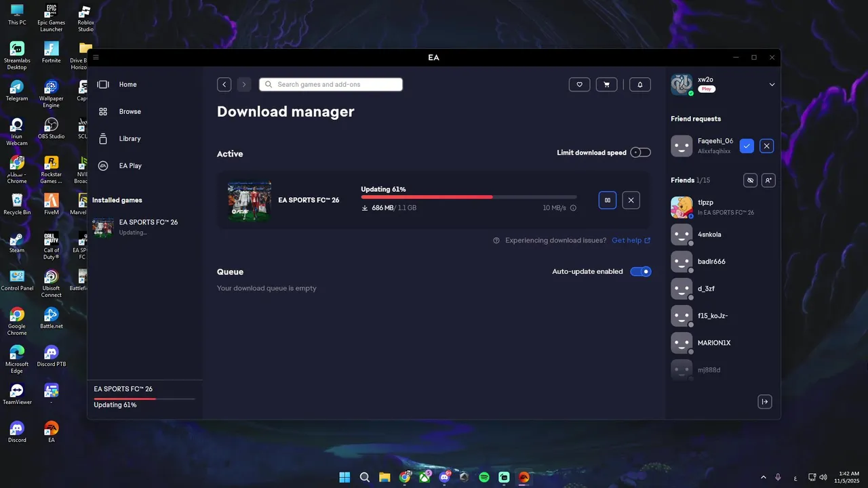The width and height of the screenshot is (868, 488).
Task: Select FiveM desktop shortcut
Action: pyautogui.click(x=51, y=205)
